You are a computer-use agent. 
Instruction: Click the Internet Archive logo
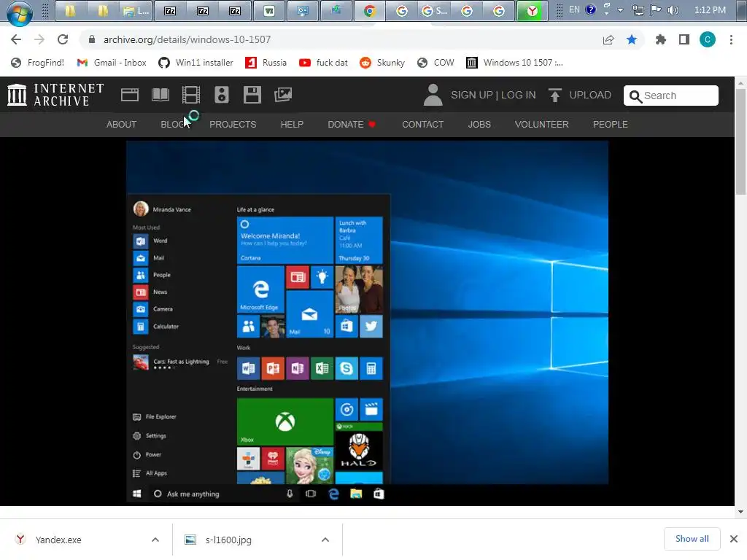point(55,95)
